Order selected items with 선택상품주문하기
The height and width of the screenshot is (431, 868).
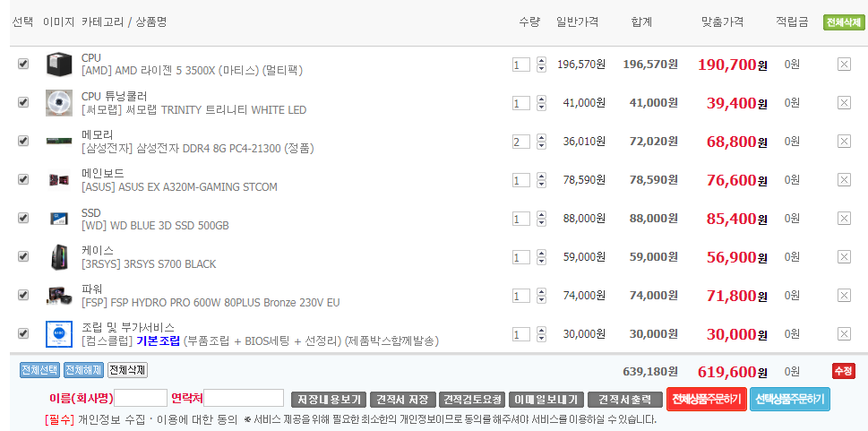(790, 399)
